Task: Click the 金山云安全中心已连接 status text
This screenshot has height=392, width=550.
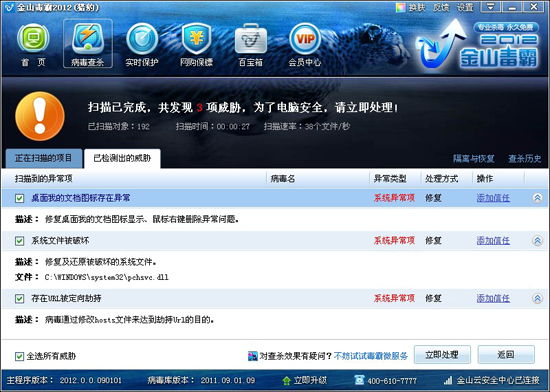Action: tap(498, 380)
